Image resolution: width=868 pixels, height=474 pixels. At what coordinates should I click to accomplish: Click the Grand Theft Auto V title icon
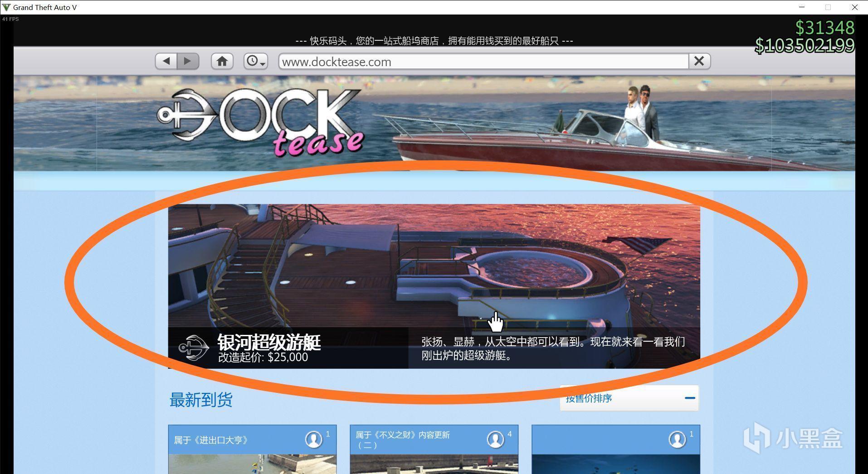6,7
